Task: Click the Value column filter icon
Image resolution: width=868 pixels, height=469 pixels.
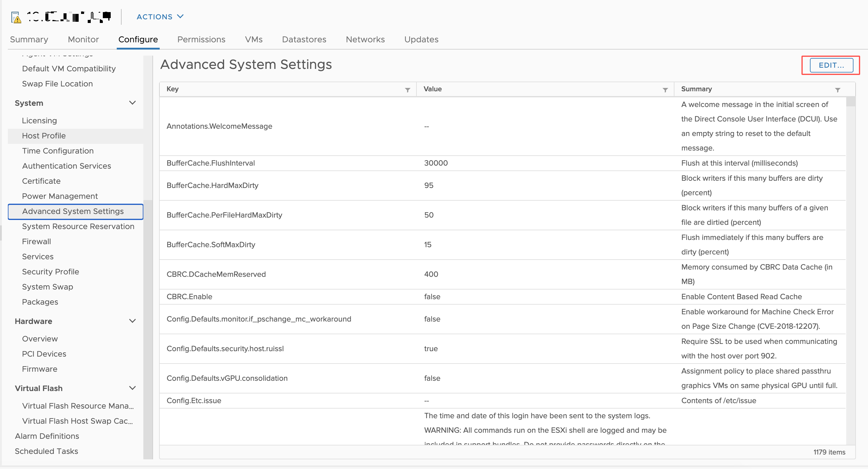Action: [665, 90]
